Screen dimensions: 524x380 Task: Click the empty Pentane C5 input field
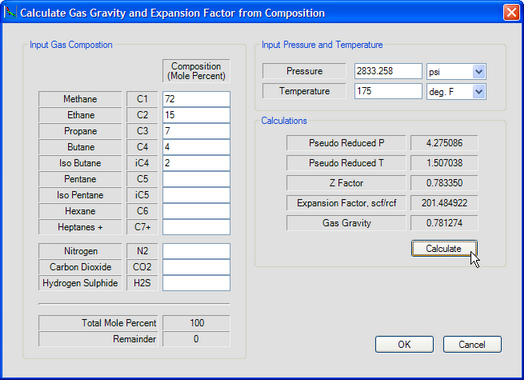(x=196, y=179)
